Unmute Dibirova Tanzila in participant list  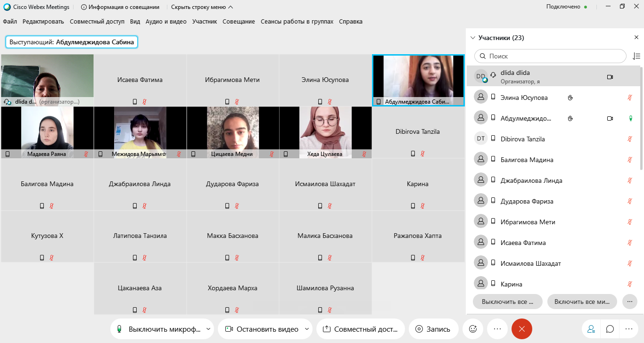click(x=630, y=139)
